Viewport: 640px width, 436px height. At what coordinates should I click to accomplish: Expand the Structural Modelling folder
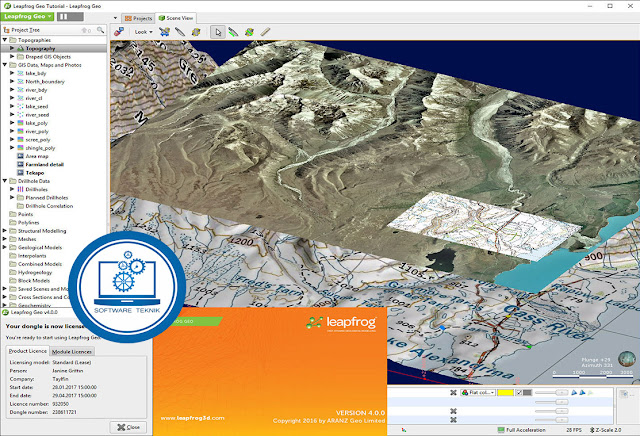click(x=5, y=231)
